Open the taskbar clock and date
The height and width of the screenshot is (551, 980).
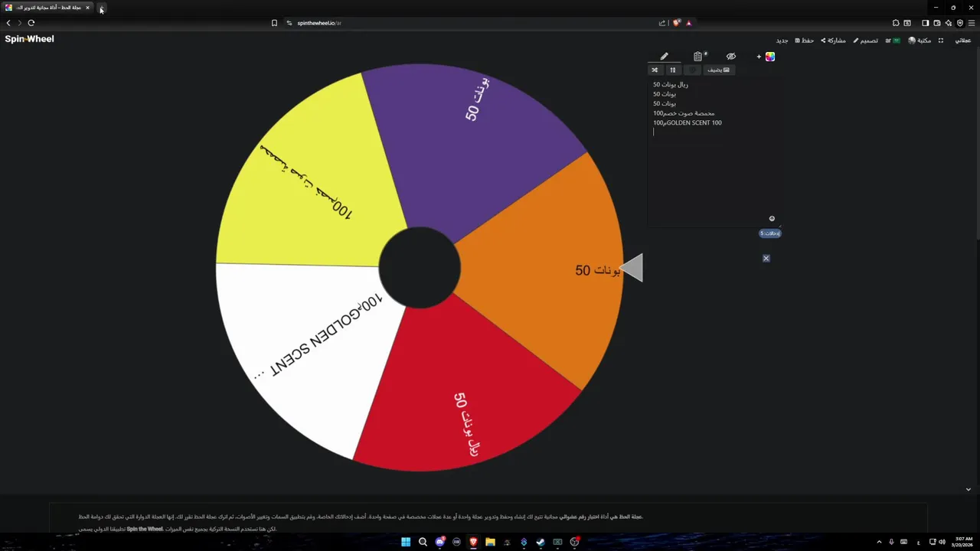point(964,542)
